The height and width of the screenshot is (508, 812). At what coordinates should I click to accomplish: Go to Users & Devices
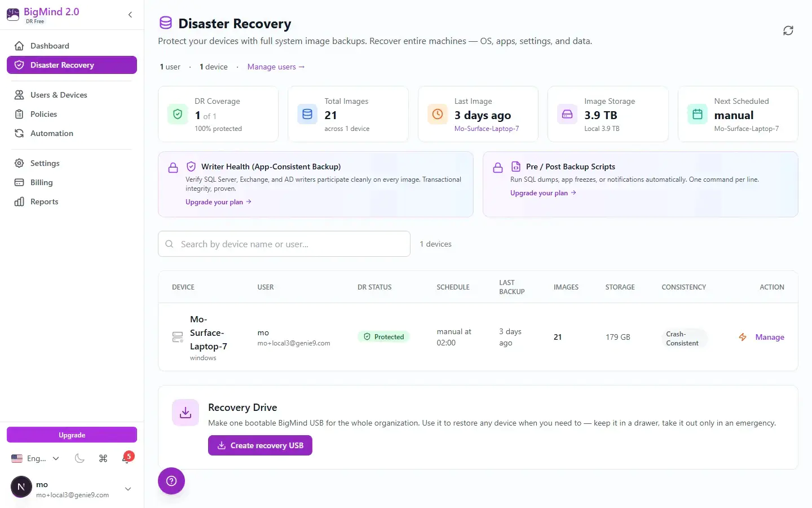pyautogui.click(x=72, y=95)
